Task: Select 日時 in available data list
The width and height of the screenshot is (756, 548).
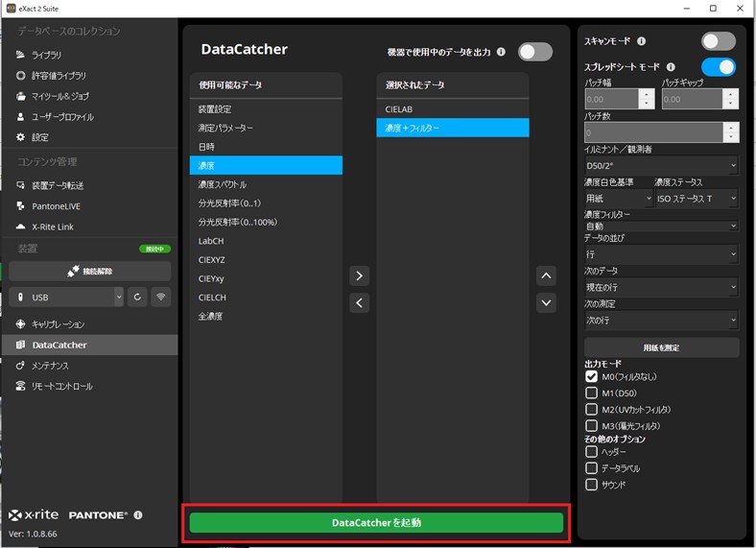Action: [266, 147]
